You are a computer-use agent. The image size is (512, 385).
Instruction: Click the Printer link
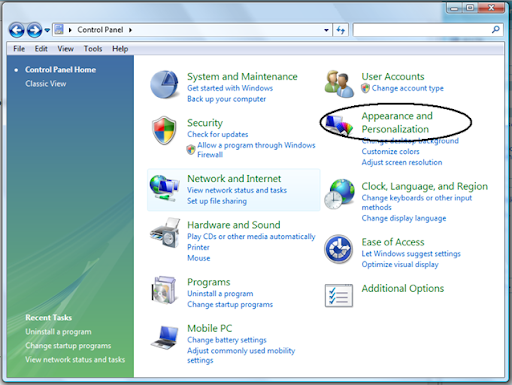point(198,247)
